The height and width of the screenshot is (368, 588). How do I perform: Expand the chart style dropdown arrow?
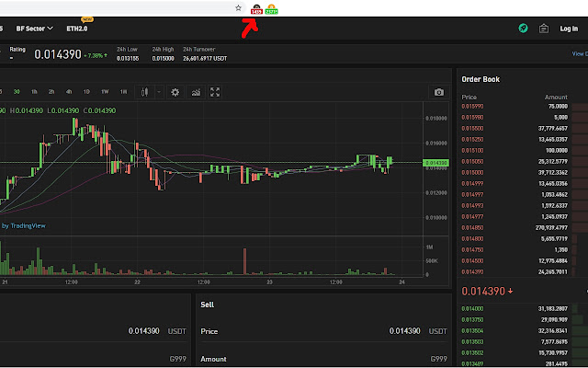click(159, 92)
